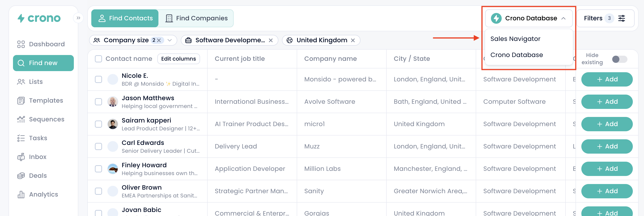Click the magnifier icon in Find new
Screen dimensions: 644x216
pyautogui.click(x=21, y=63)
